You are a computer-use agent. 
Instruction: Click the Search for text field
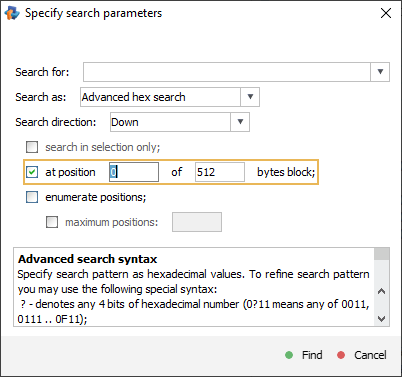(227, 72)
